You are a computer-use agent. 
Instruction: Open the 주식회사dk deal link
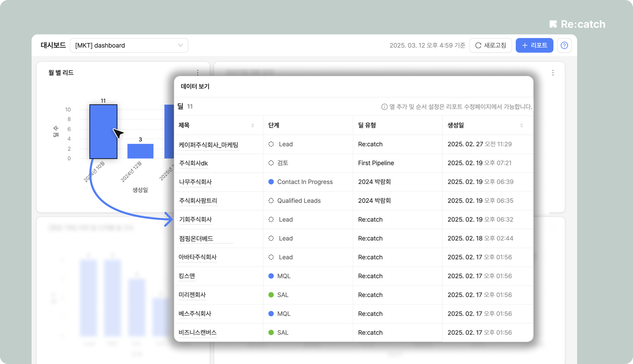click(193, 163)
